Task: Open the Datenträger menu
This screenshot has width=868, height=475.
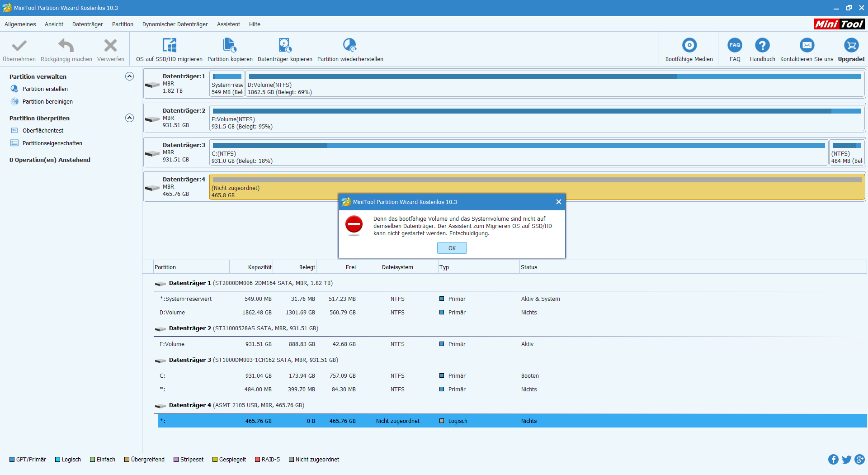Action: (88, 24)
